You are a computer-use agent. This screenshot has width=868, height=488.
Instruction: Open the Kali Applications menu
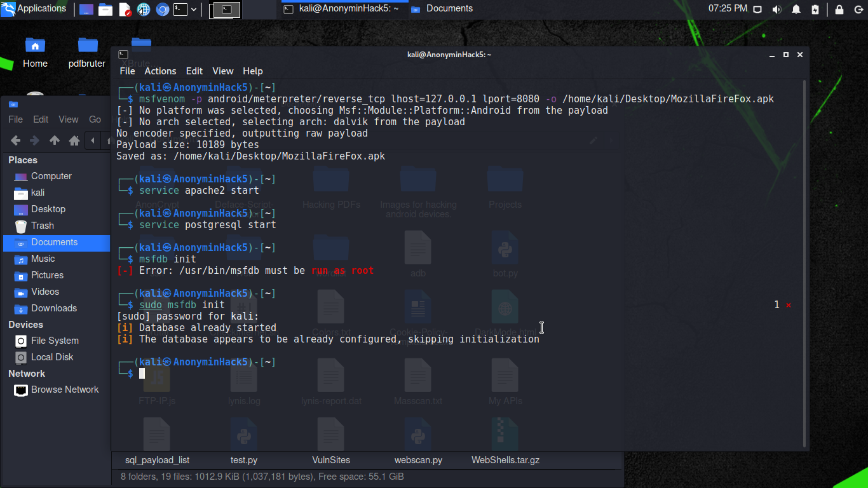pyautogui.click(x=34, y=9)
